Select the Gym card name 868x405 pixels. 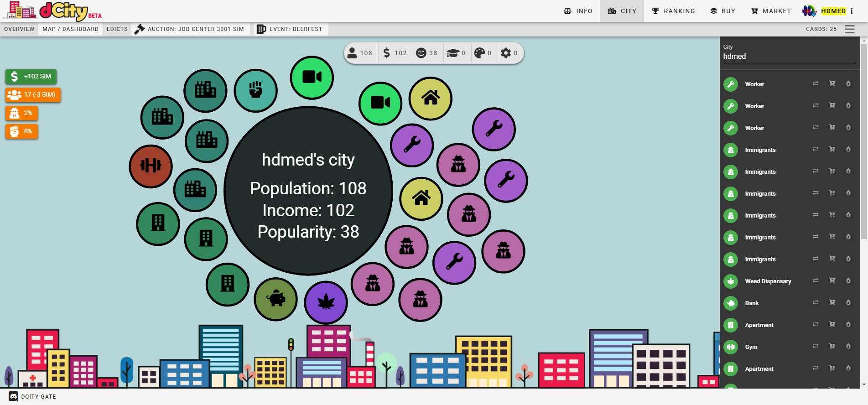(x=751, y=347)
